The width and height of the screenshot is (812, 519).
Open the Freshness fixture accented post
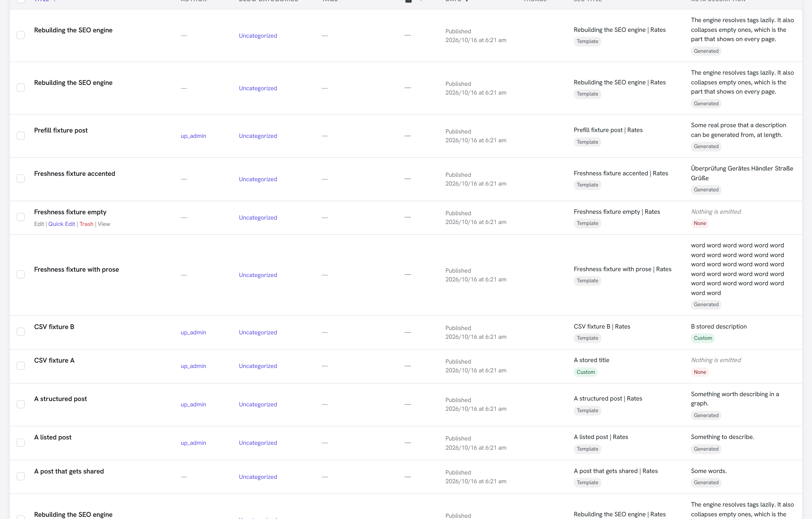pos(75,174)
